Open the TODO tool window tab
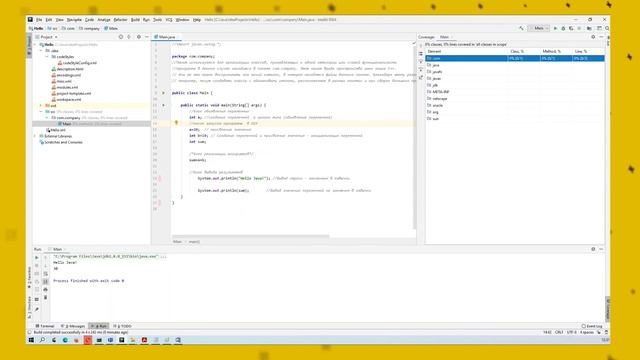This screenshot has width=640, height=360. [x=122, y=326]
